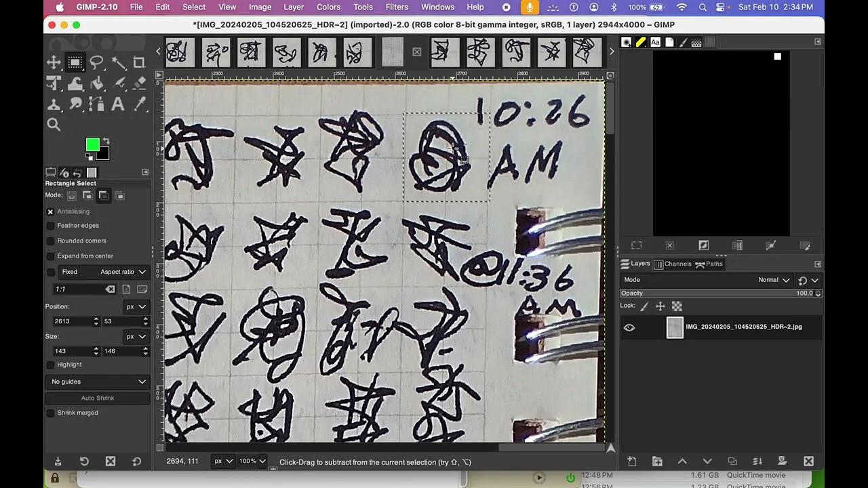Expand the No guides dropdown
868x488 pixels.
[97, 382]
